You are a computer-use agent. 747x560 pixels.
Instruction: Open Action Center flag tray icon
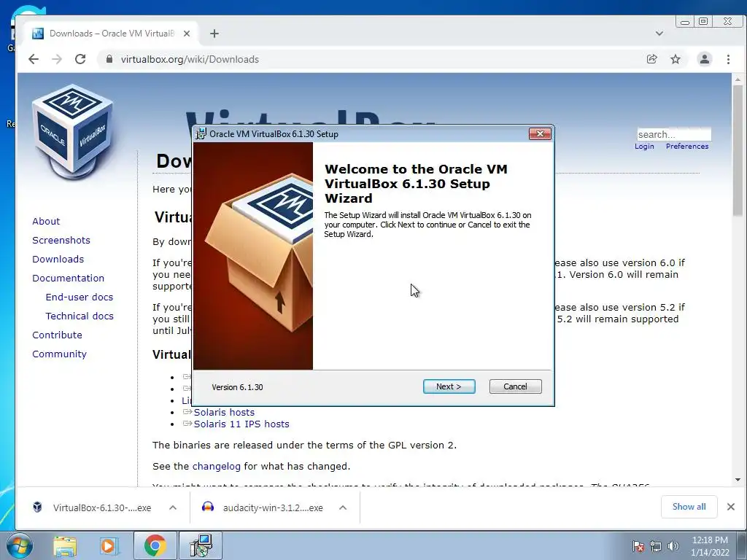(638, 546)
